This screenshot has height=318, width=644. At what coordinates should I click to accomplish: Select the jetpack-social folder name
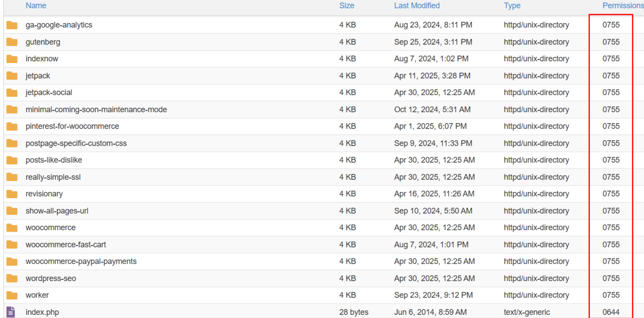[x=49, y=93]
